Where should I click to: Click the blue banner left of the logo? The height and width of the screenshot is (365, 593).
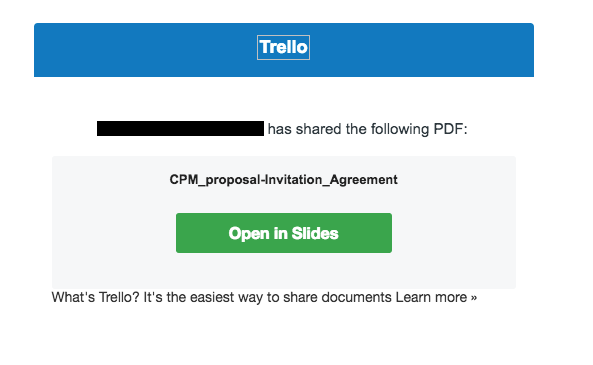[146, 50]
